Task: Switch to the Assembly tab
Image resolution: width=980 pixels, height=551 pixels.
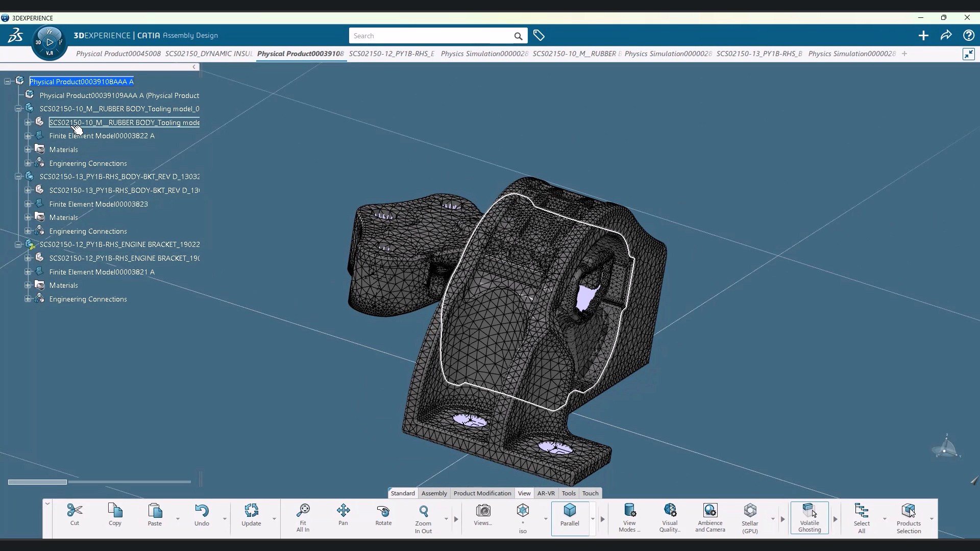Action: click(434, 493)
